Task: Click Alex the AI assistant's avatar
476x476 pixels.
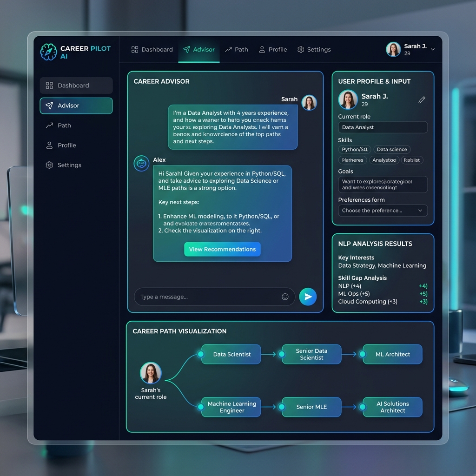Action: 141,163
